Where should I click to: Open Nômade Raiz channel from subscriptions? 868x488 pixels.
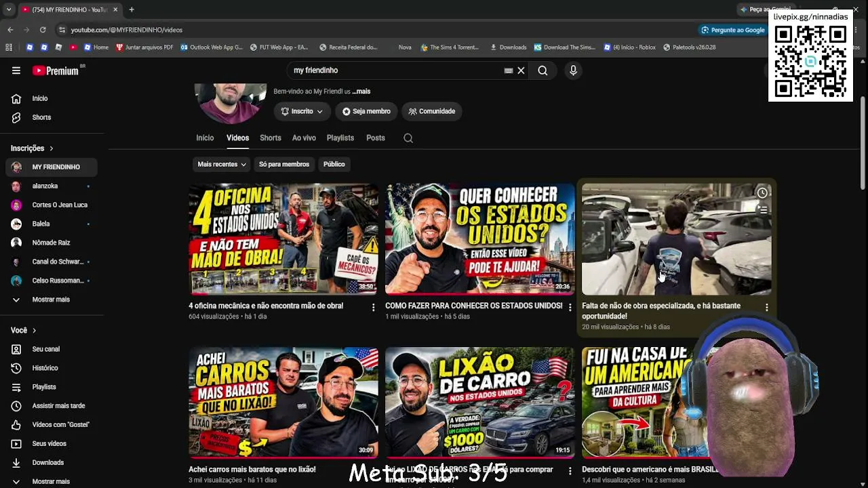tap(52, 243)
